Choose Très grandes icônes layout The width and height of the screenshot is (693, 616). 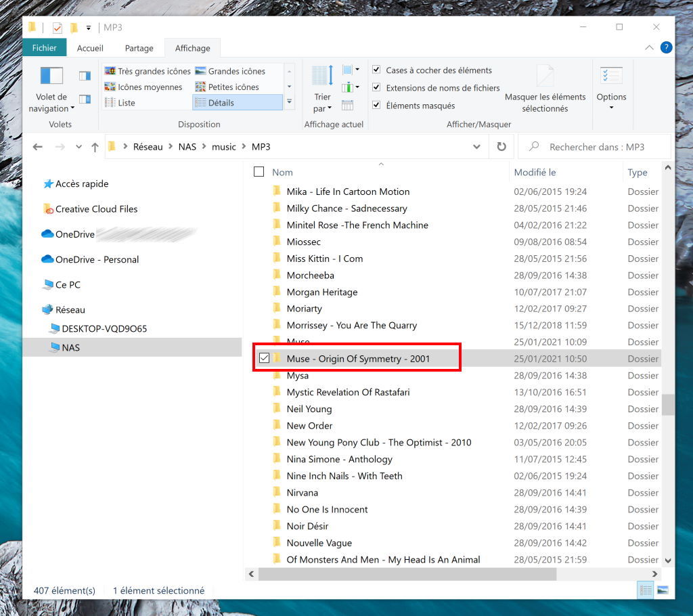148,71
